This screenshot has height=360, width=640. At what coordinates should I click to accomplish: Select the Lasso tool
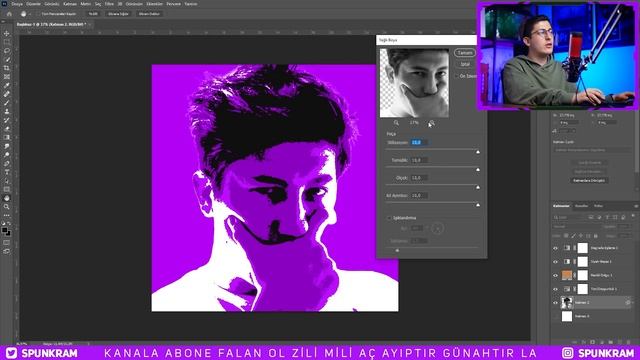pos(7,51)
